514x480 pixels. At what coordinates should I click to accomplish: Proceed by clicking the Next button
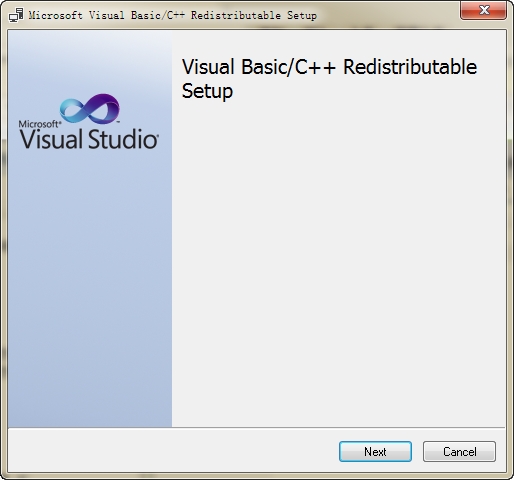tap(375, 452)
